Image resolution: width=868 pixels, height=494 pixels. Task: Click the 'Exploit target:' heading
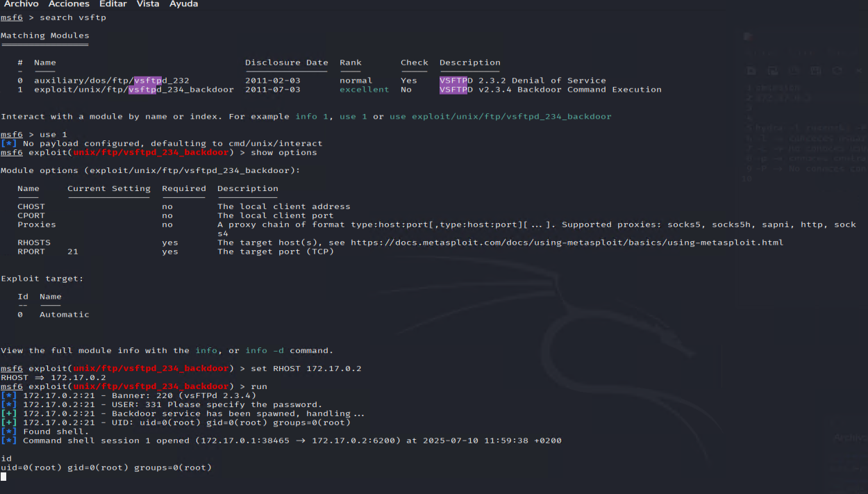click(x=42, y=279)
